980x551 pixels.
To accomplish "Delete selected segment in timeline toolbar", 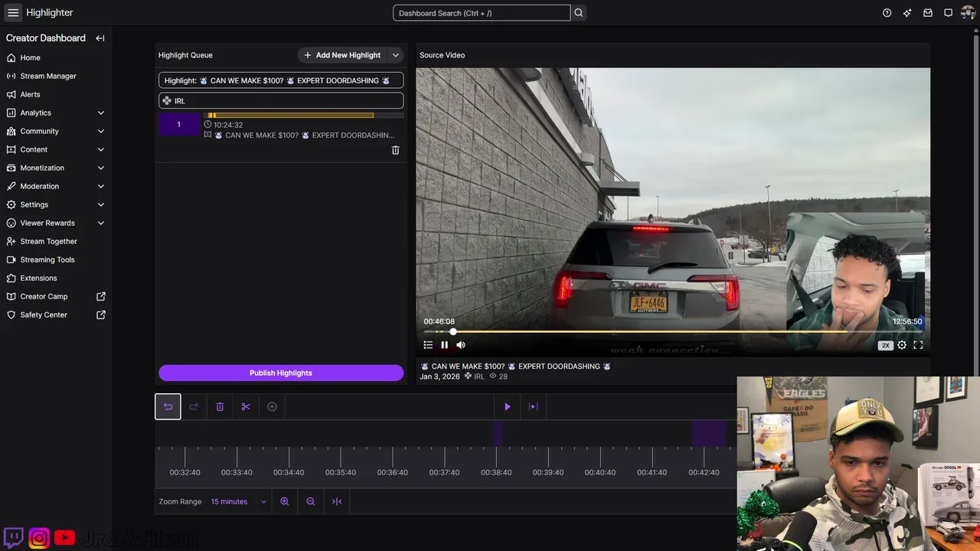I will click(220, 406).
